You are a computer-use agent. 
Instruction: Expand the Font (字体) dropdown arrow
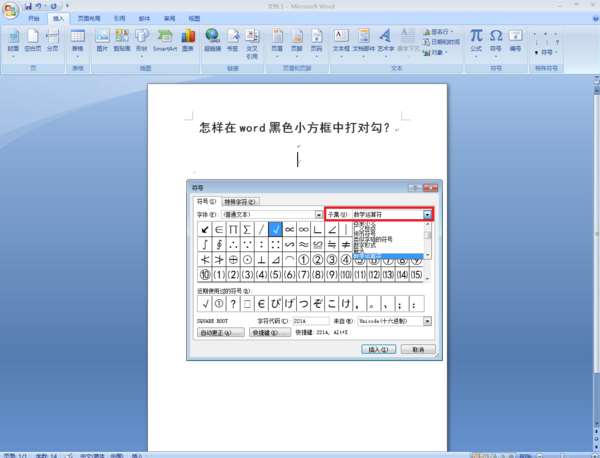tap(318, 215)
